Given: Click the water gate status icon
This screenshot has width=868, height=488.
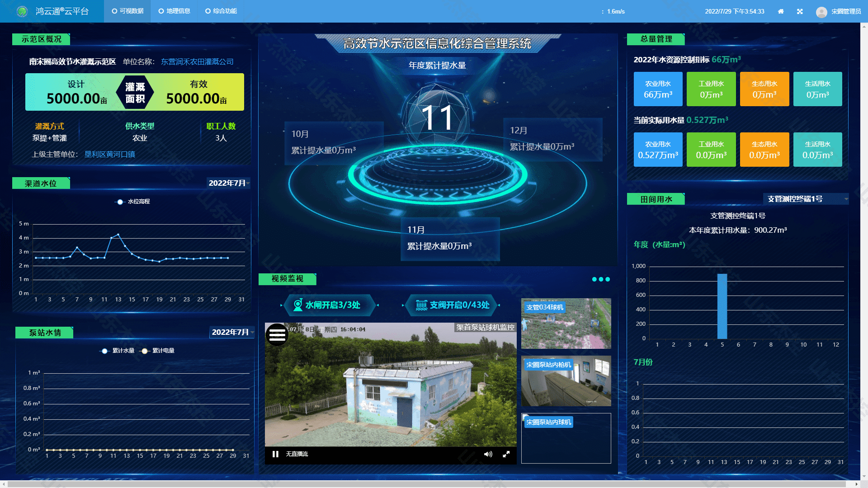Looking at the screenshot, I should tap(298, 305).
